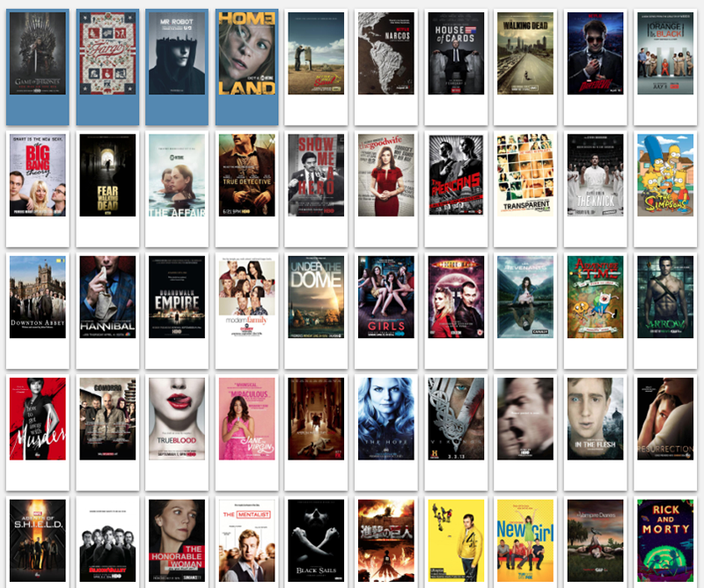704x588 pixels.
Task: Choose the Silicon Valley poster
Action: [107, 540]
